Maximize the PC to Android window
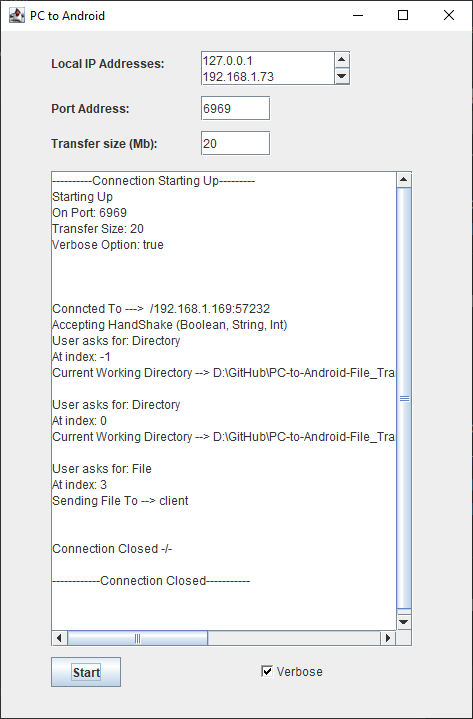 pyautogui.click(x=403, y=15)
